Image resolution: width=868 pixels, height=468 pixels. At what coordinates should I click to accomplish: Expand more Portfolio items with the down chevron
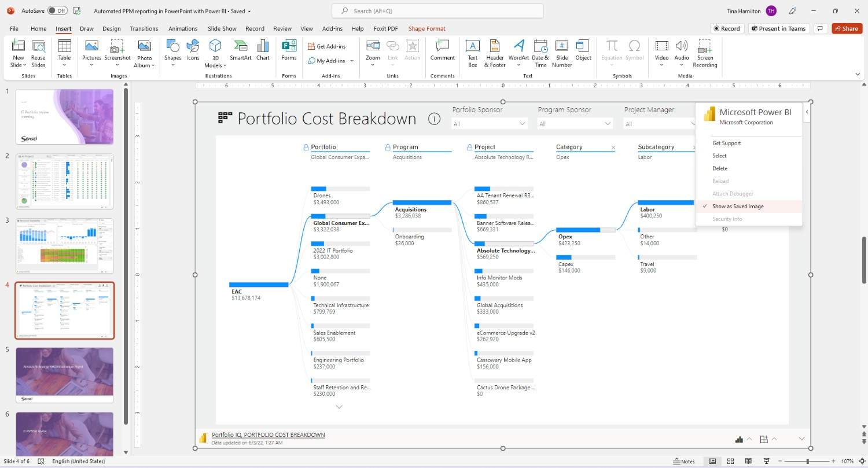click(x=340, y=407)
